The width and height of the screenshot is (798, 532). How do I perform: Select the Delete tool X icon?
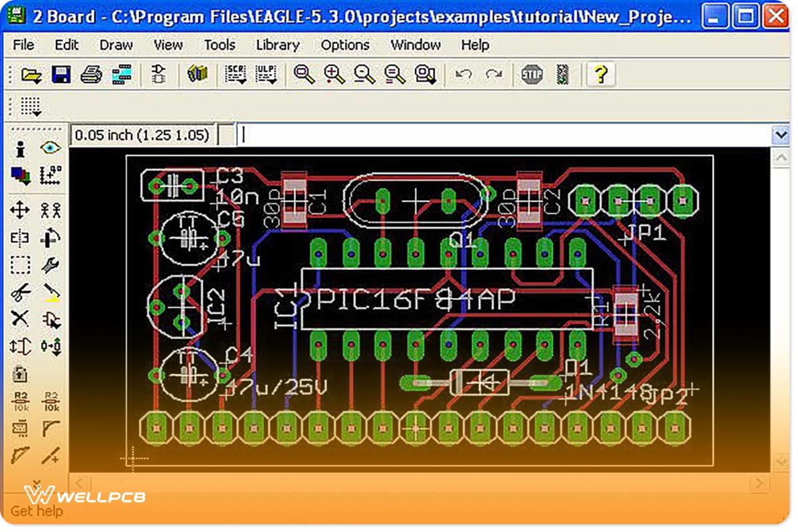[x=20, y=318]
